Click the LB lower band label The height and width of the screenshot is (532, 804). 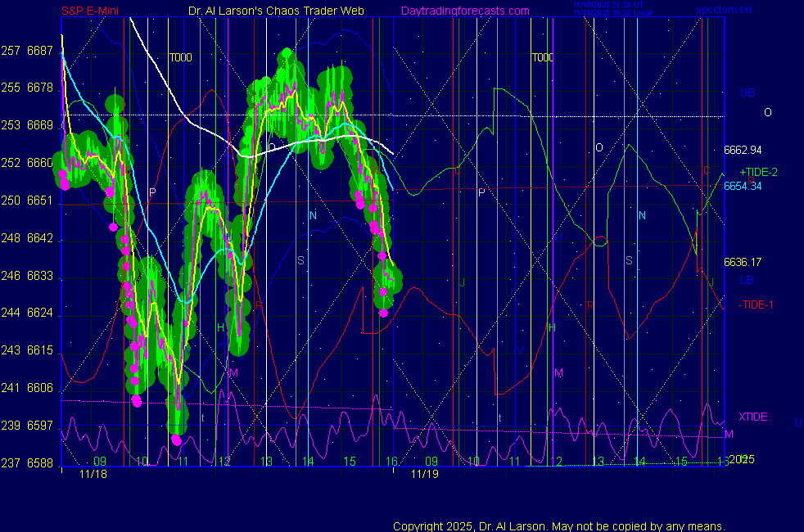[747, 280]
